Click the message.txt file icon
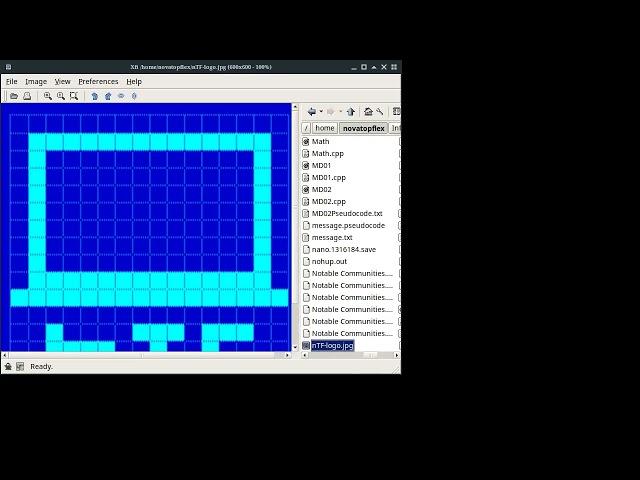This screenshot has height=480, width=640. (x=306, y=238)
